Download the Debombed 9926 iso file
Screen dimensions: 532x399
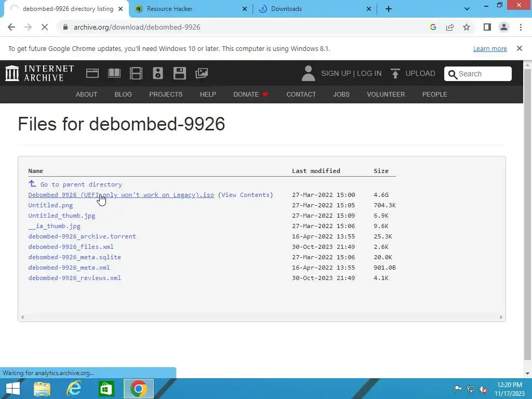coord(121,195)
